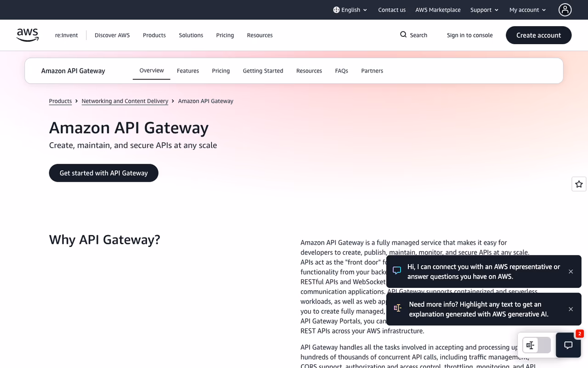Click the Amazon API Gateway nav title

(x=73, y=71)
